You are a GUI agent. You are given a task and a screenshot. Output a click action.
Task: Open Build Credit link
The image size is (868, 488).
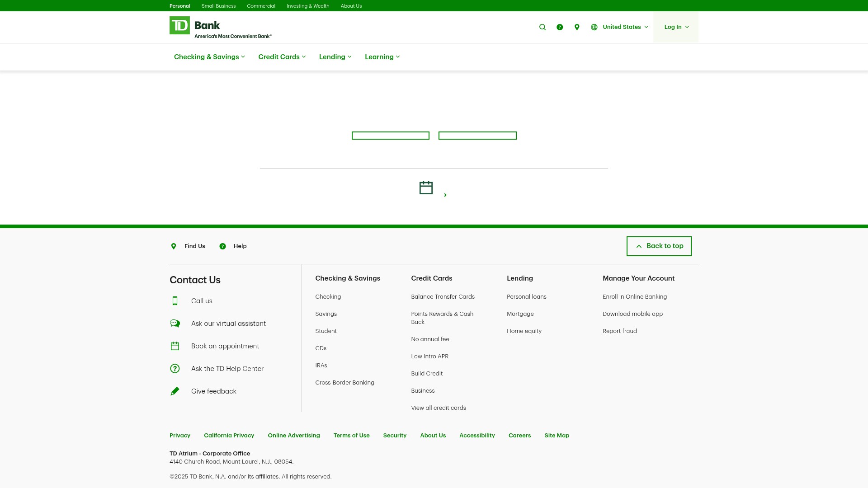coord(427,374)
